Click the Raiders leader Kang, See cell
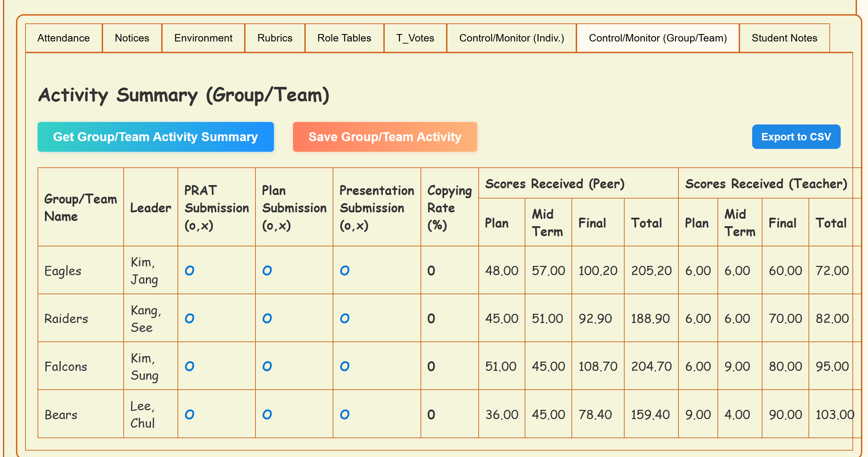This screenshot has height=457, width=868. click(x=146, y=318)
